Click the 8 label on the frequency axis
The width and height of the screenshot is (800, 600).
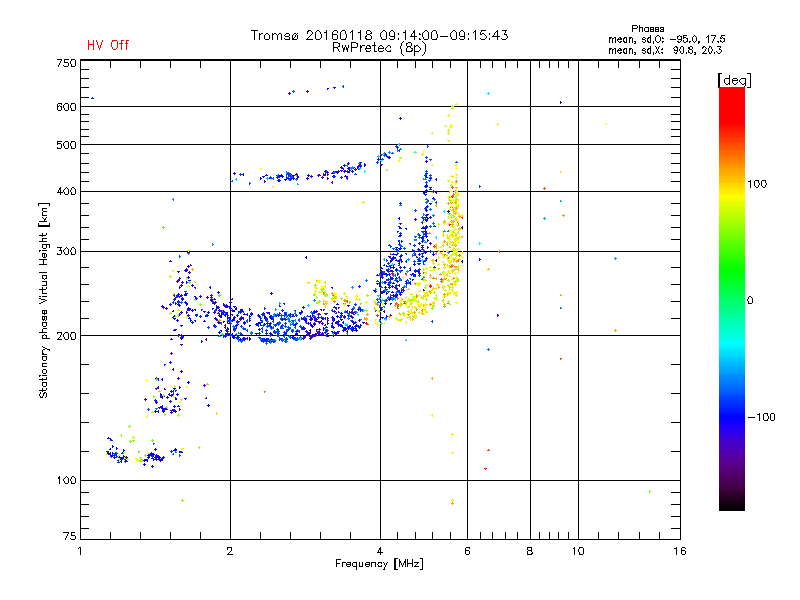click(x=530, y=551)
